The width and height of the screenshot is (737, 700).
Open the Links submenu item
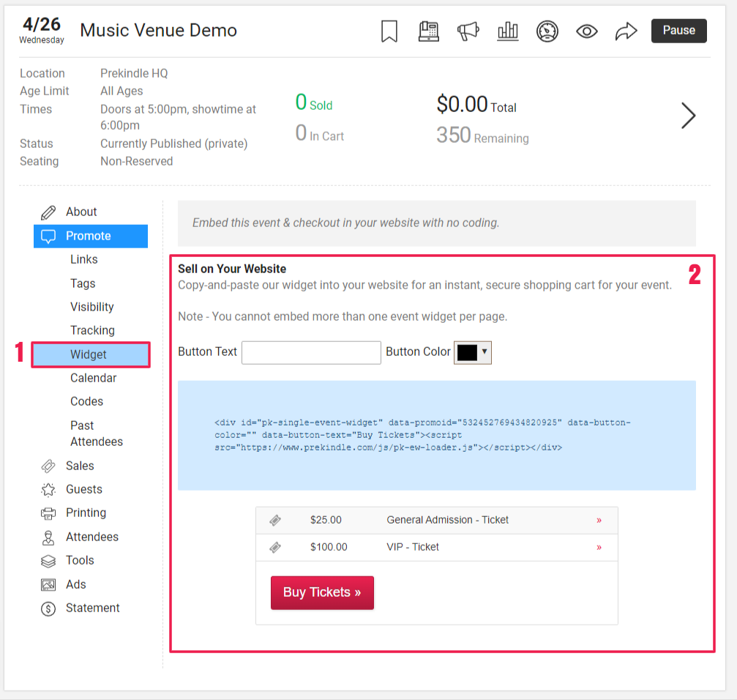[x=84, y=259]
